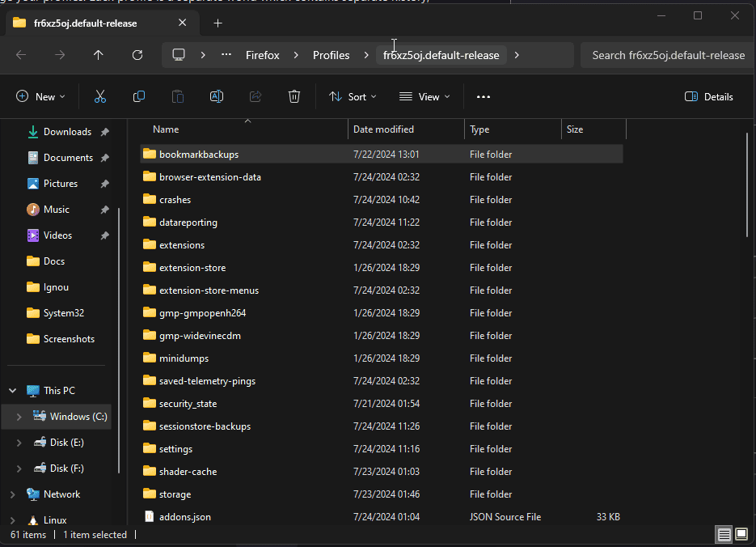Go back with the left arrow
This screenshot has width=756, height=547.
21,56
